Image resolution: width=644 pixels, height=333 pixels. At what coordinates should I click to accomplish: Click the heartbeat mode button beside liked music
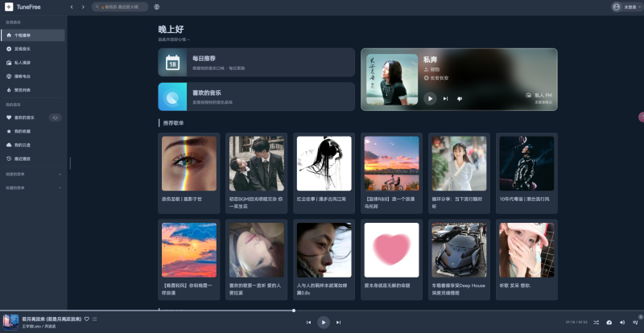[56, 118]
